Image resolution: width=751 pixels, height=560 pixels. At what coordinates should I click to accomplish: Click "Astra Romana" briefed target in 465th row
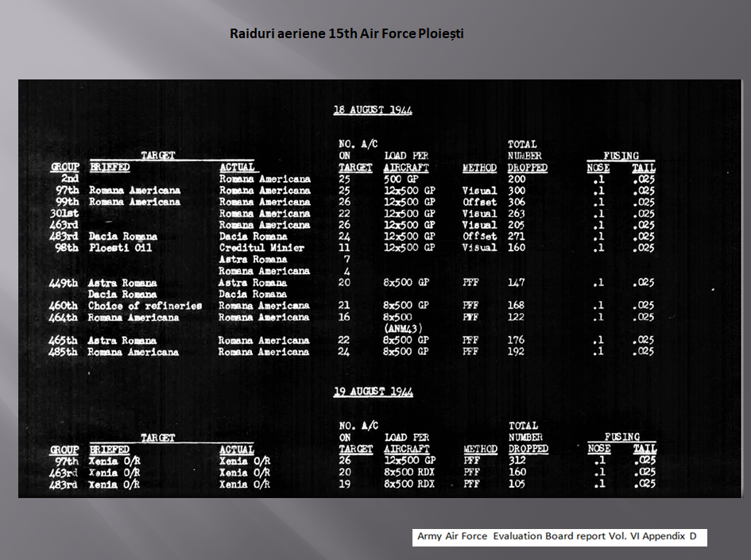[x=122, y=340]
